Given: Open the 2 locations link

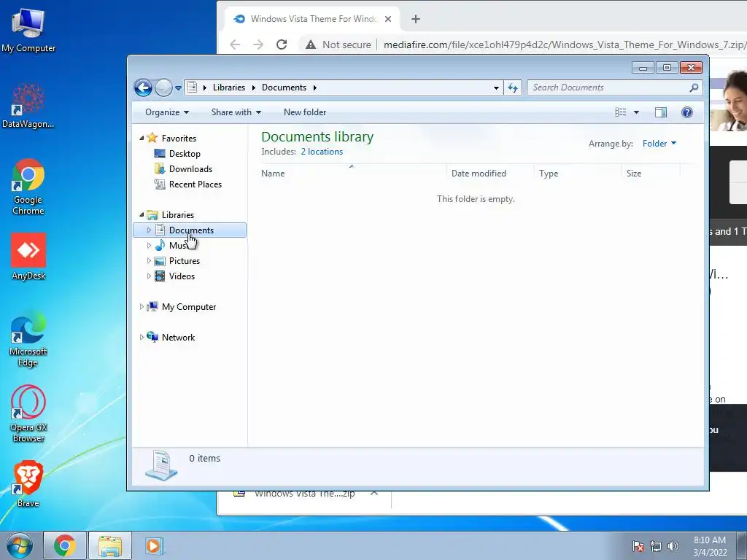Looking at the screenshot, I should click(322, 152).
